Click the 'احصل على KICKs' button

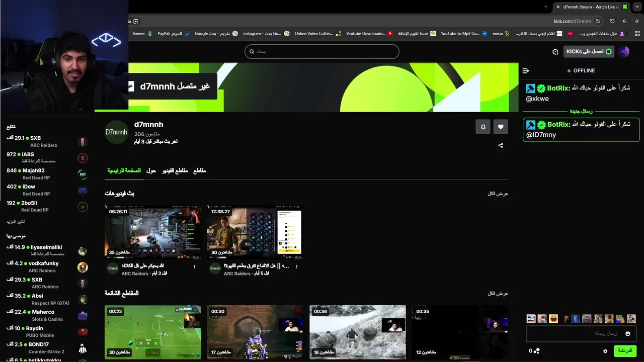(x=589, y=52)
